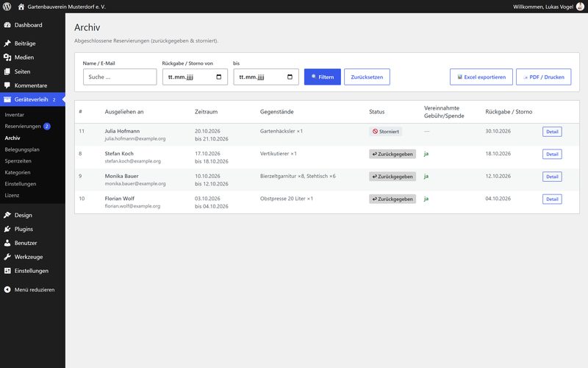Image resolution: width=588 pixels, height=368 pixels.
Task: Click the Design brush icon
Action: pos(7,215)
